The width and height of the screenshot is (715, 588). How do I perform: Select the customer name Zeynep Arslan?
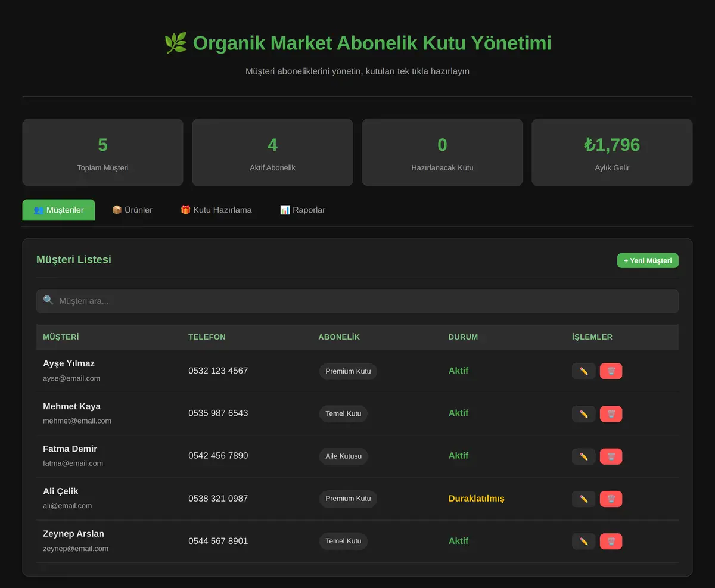[x=73, y=534]
